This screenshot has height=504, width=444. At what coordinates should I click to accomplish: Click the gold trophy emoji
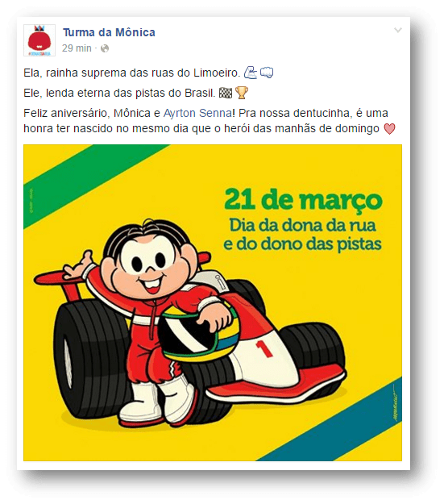[x=242, y=93]
